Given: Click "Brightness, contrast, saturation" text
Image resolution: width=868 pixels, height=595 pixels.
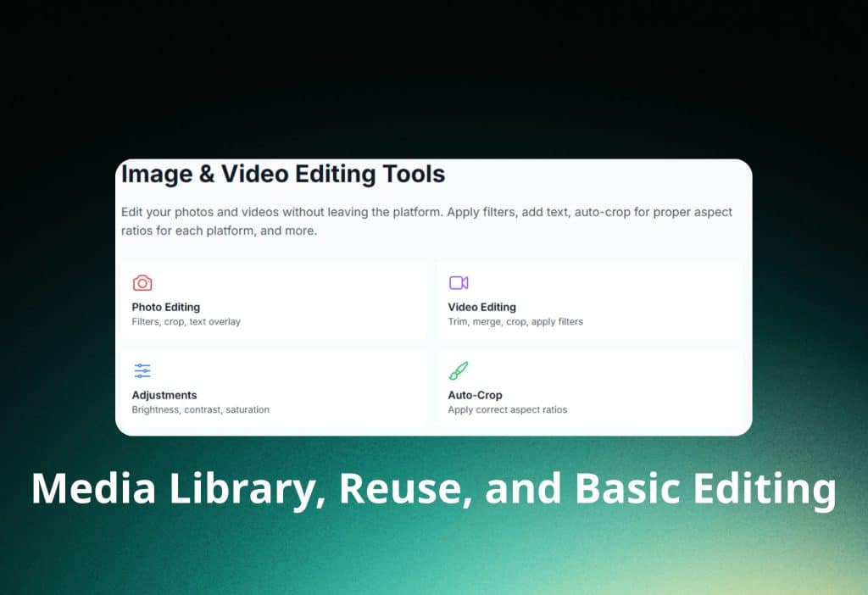Looking at the screenshot, I should [x=200, y=409].
